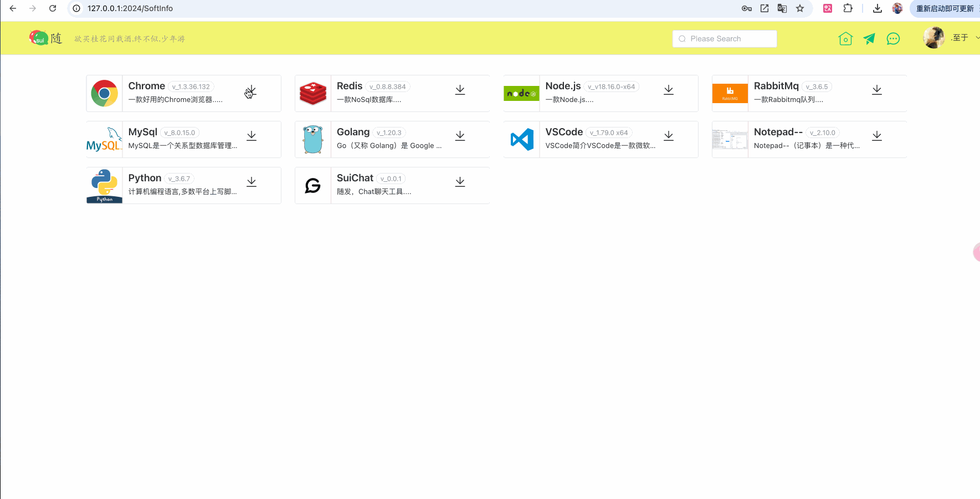Download RabbitMq using its download icon
This screenshot has width=980, height=499.
pyautogui.click(x=877, y=90)
